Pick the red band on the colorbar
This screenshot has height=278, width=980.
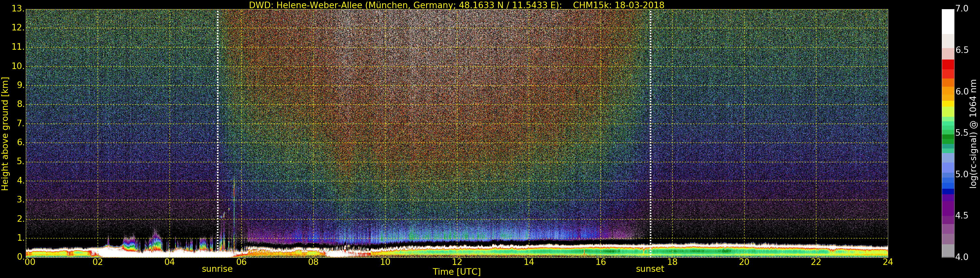point(948,65)
